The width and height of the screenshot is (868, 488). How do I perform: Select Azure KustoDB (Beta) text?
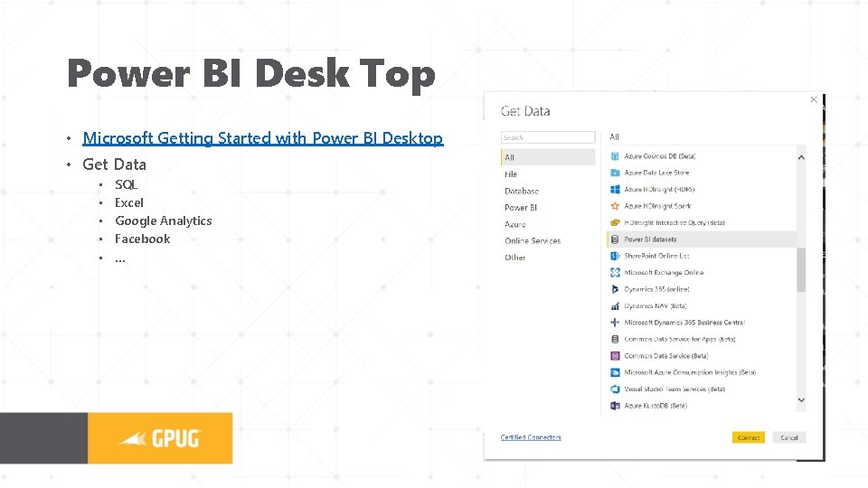click(656, 406)
